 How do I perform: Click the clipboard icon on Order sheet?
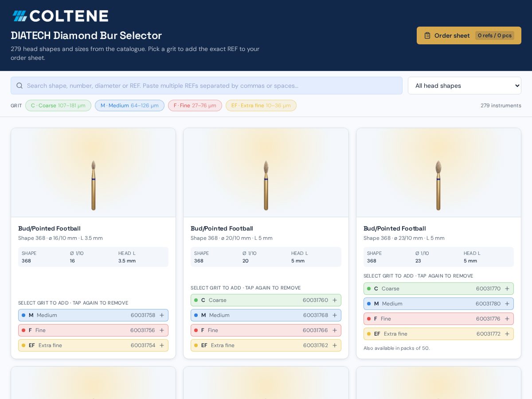[427, 35]
